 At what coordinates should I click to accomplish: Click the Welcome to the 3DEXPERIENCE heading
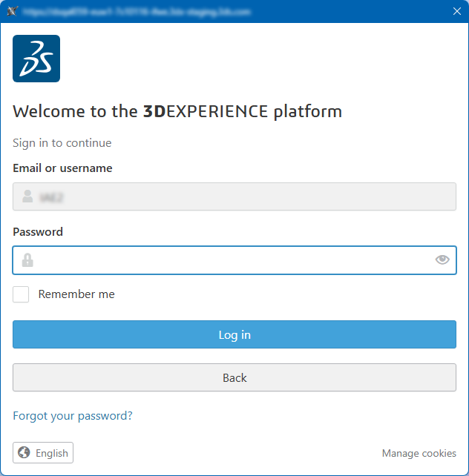point(177,112)
